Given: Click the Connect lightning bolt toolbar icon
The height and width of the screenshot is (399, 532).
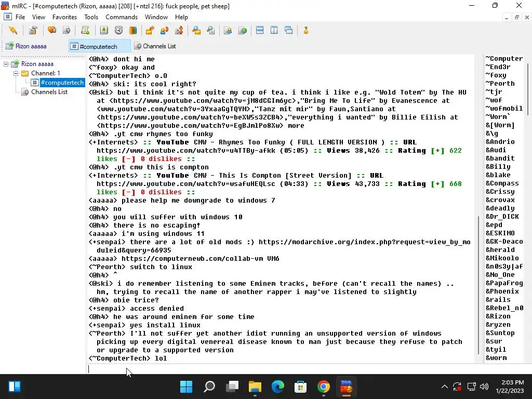Looking at the screenshot, I should click(x=13, y=31).
